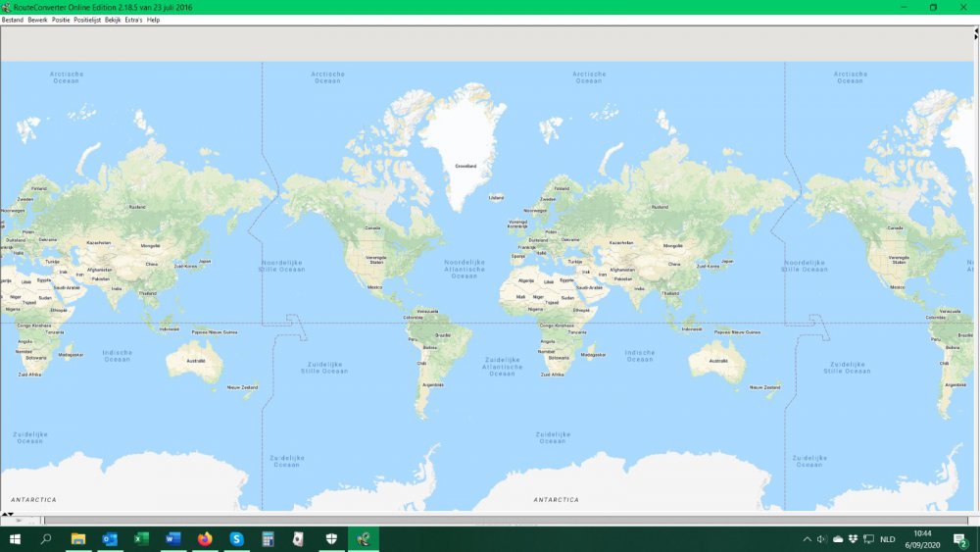The image size is (980, 552).
Task: Click the Dropbox tray icon
Action: (854, 539)
